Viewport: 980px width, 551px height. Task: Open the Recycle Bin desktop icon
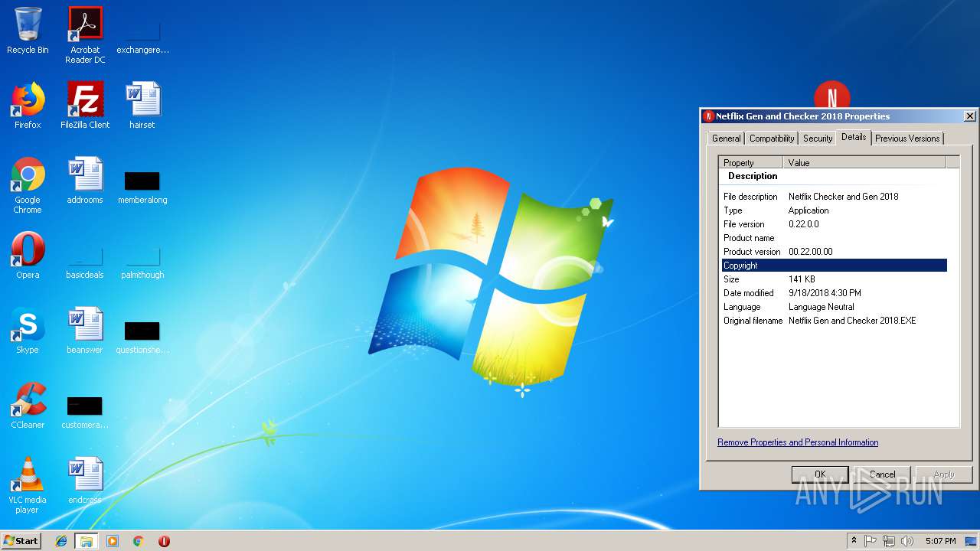pos(28,31)
